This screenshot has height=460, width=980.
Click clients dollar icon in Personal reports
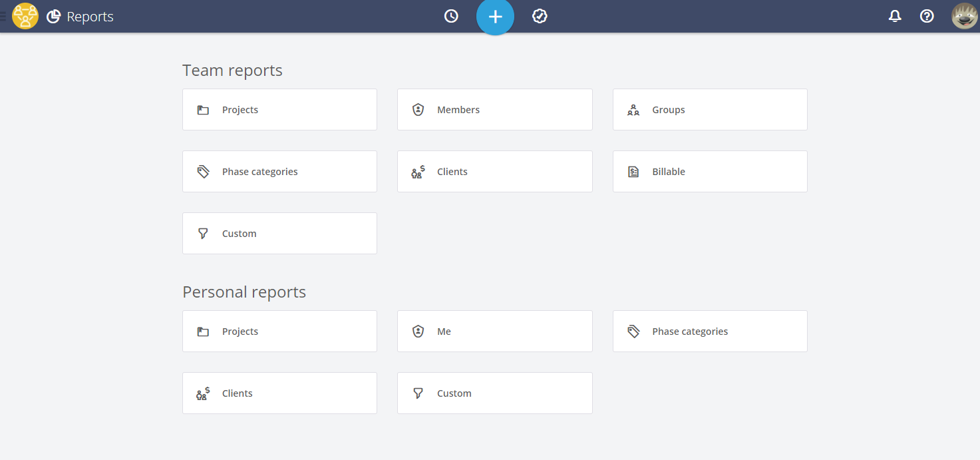point(203,393)
